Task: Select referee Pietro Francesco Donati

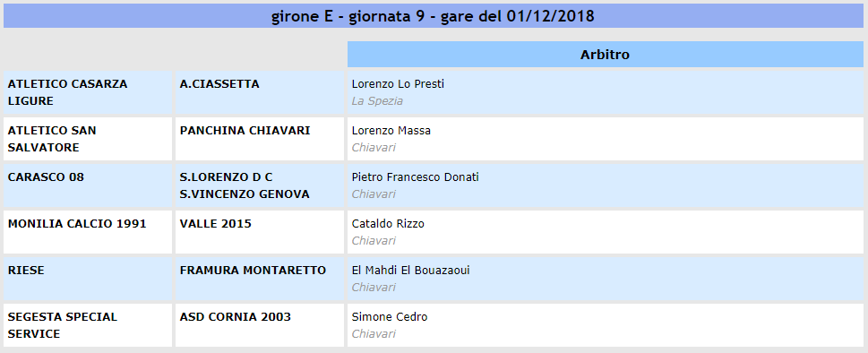Action: [415, 177]
